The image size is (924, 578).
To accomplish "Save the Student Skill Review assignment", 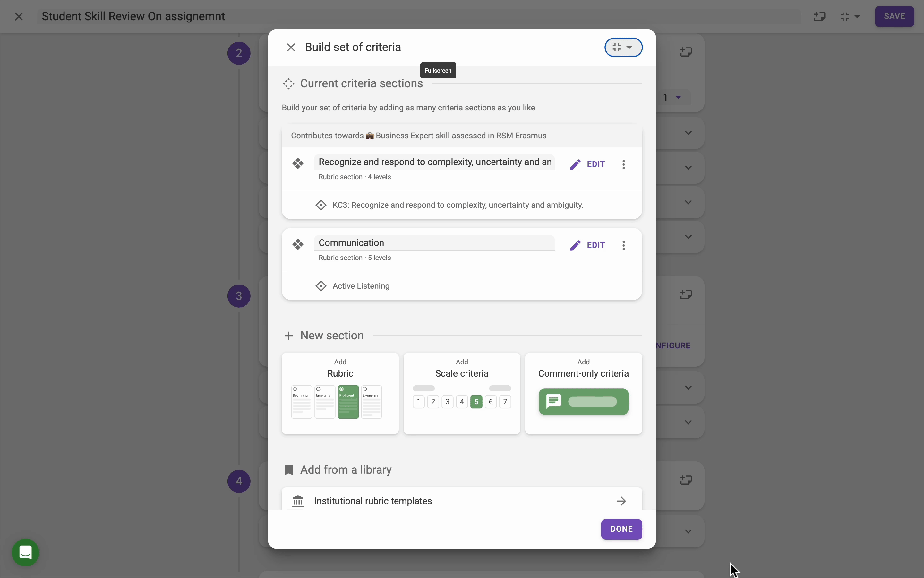I will click(x=894, y=16).
